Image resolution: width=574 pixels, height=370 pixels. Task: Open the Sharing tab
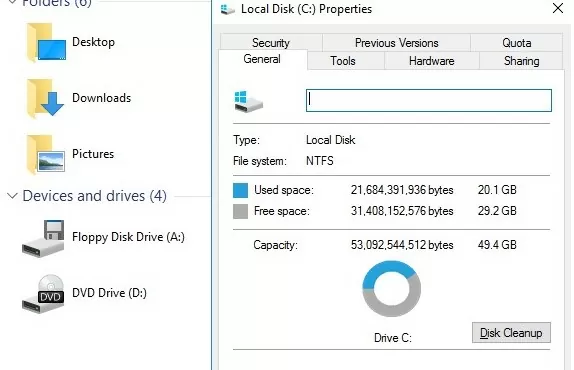[521, 61]
